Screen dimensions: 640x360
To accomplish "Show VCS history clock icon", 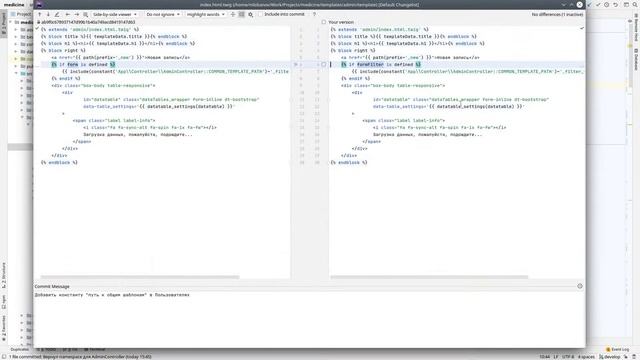I will [x=607, y=4].
